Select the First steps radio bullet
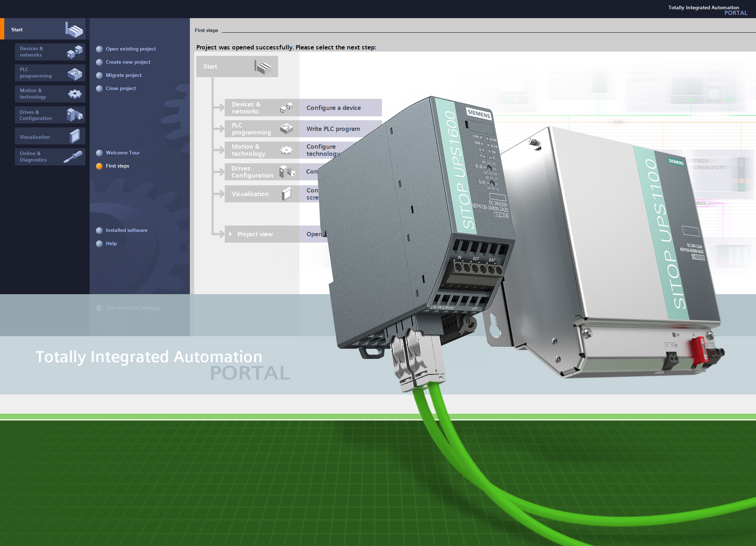Screen dimensions: 756x546 pyautogui.click(x=100, y=166)
